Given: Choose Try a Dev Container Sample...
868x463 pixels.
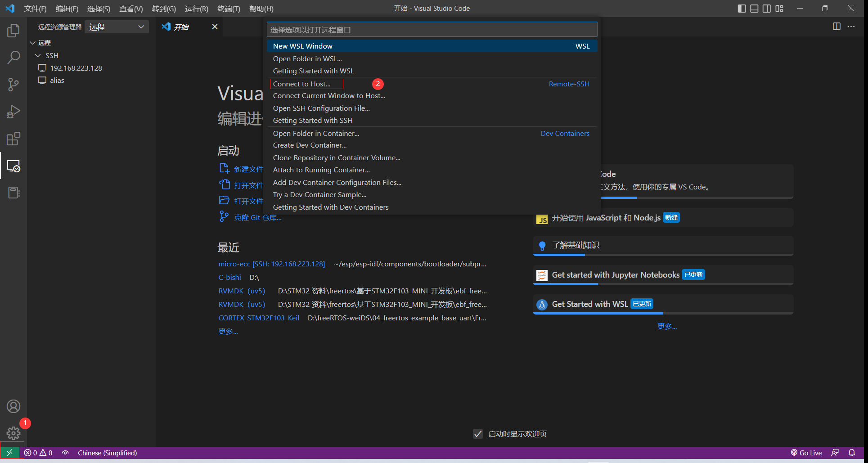Looking at the screenshot, I should [x=432, y=194].
